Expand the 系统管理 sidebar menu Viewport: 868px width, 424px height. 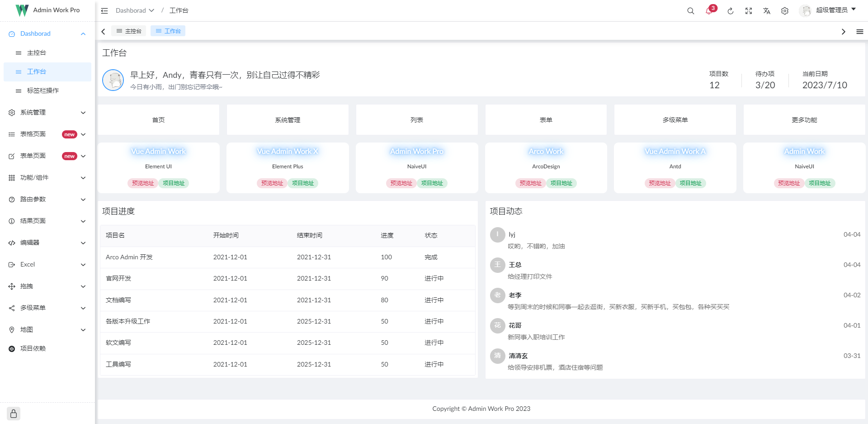click(x=47, y=112)
